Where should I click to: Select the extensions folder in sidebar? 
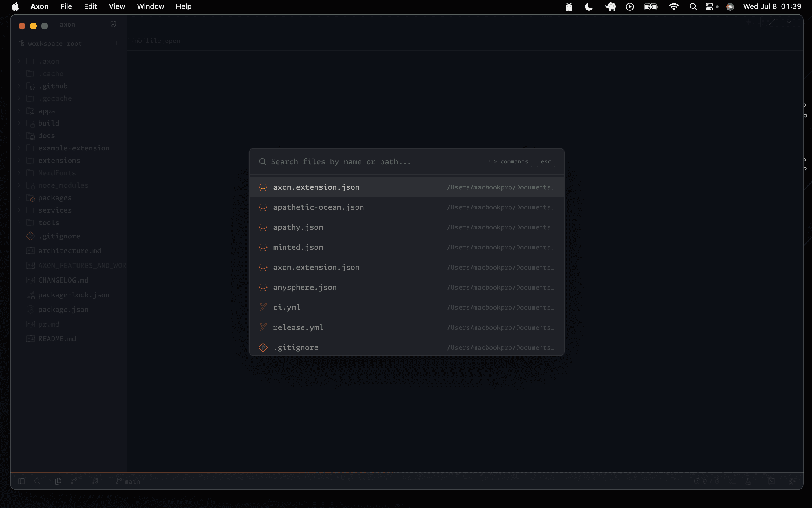coord(69,161)
